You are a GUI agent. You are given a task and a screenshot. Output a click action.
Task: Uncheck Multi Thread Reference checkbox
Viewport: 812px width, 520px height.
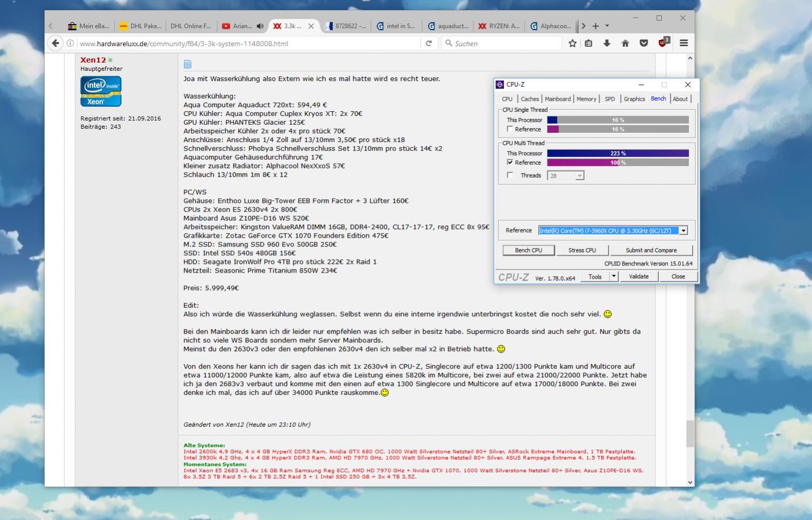click(510, 162)
